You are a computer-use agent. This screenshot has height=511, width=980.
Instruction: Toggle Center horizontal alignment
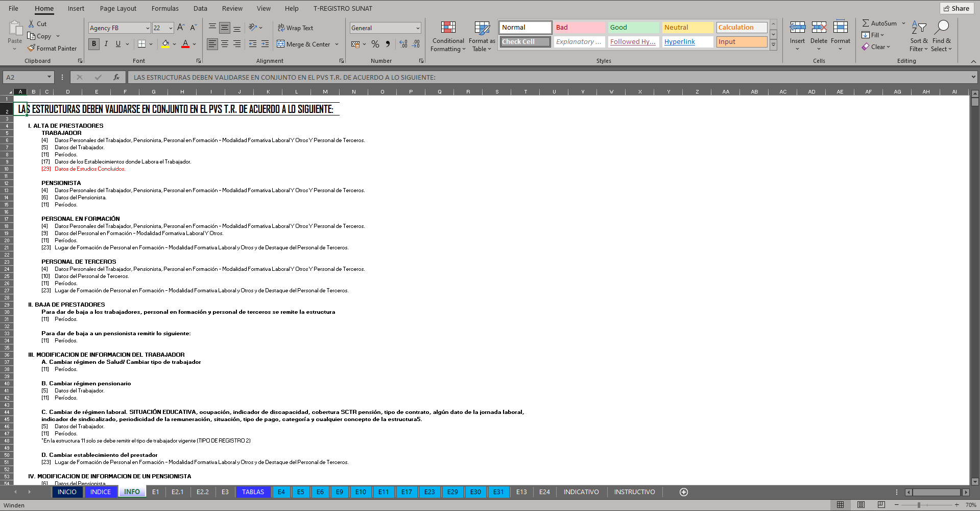click(225, 44)
